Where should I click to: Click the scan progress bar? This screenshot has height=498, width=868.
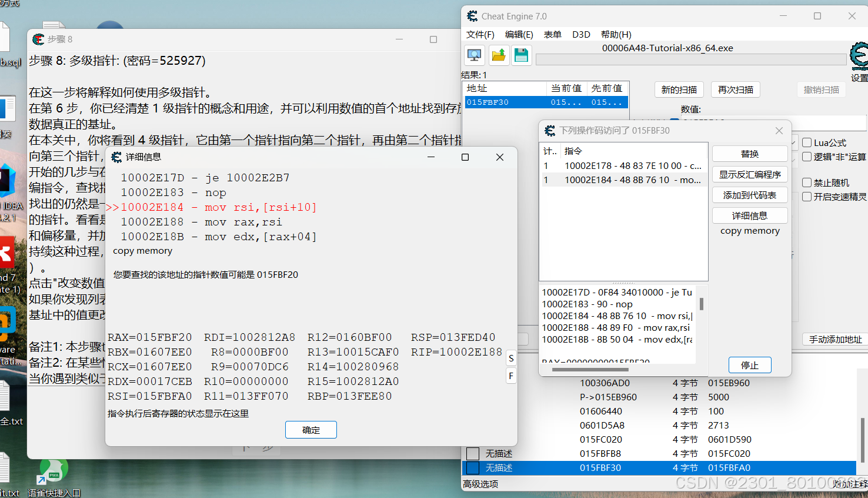click(x=691, y=59)
